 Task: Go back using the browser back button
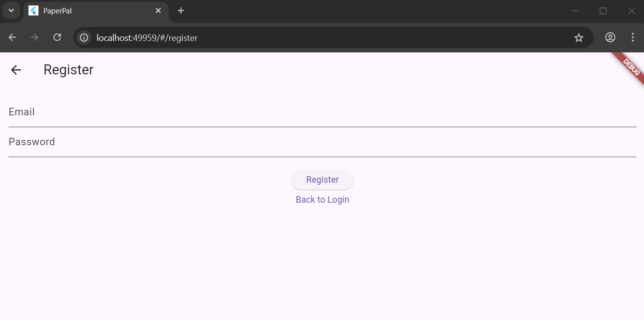(x=12, y=37)
